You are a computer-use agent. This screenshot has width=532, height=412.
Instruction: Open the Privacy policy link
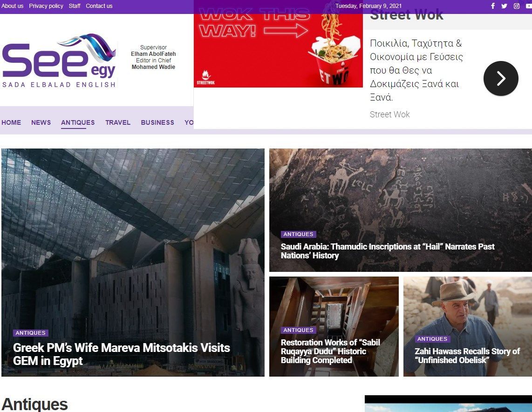(x=46, y=6)
